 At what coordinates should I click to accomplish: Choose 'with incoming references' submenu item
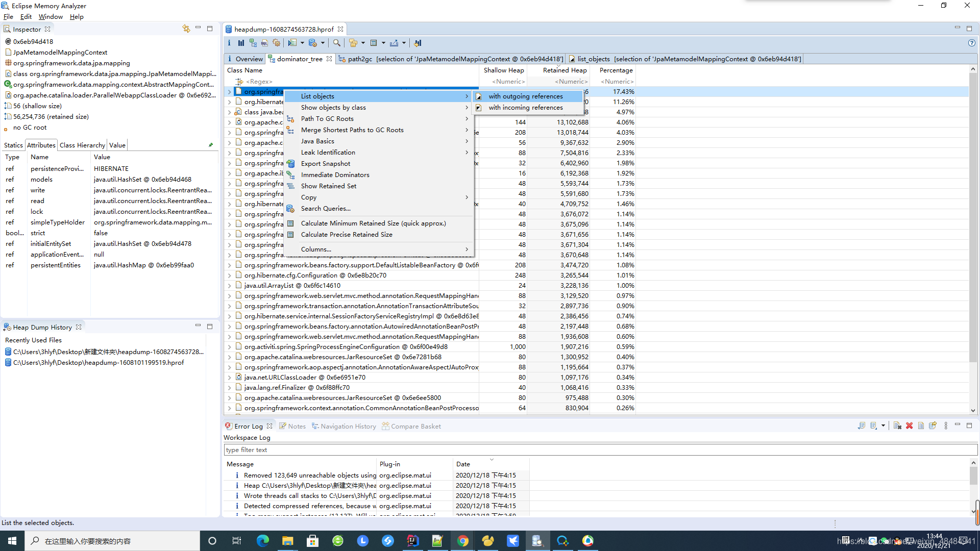(x=529, y=107)
